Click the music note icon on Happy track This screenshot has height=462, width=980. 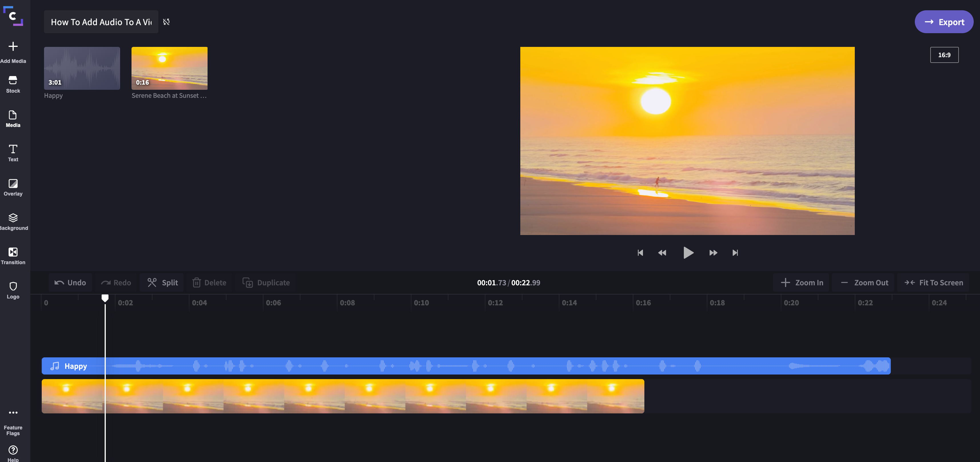pyautogui.click(x=55, y=366)
